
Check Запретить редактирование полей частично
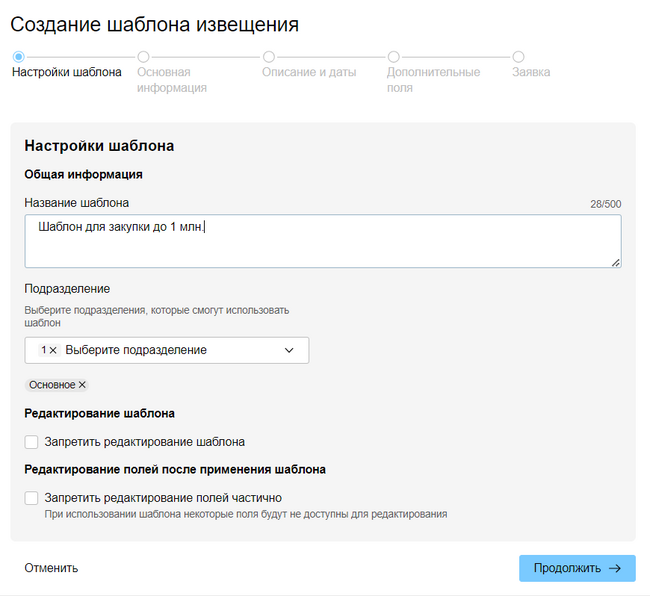[x=32, y=498]
